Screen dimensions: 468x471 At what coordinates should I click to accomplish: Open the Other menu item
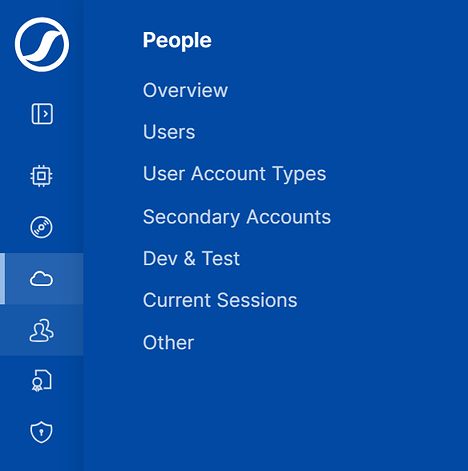[x=168, y=342]
